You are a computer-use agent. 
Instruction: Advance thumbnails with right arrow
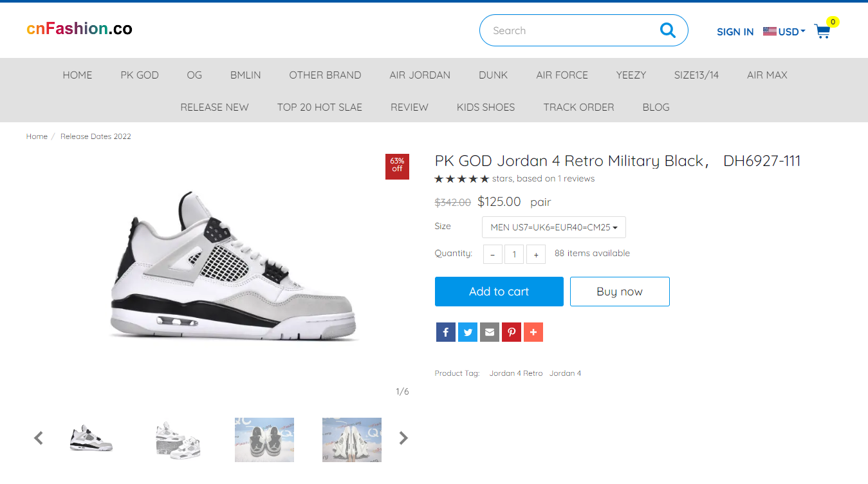point(403,438)
